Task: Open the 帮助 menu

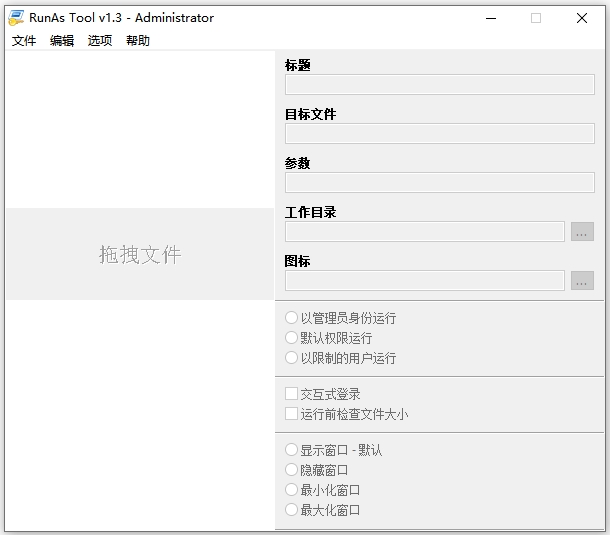Action: tap(138, 40)
